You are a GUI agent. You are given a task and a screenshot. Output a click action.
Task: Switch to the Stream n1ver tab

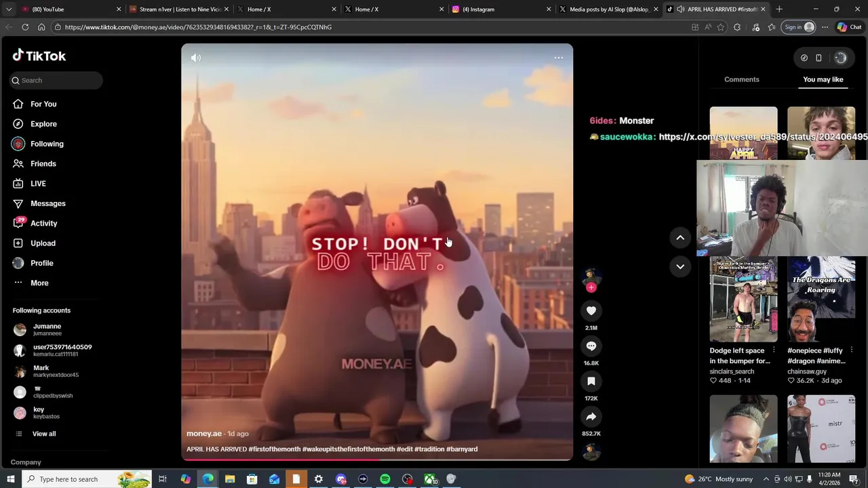click(x=178, y=9)
